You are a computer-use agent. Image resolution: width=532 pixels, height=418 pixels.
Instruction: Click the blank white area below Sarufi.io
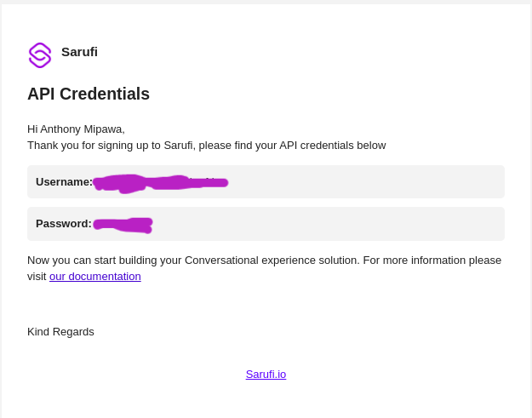click(266, 400)
